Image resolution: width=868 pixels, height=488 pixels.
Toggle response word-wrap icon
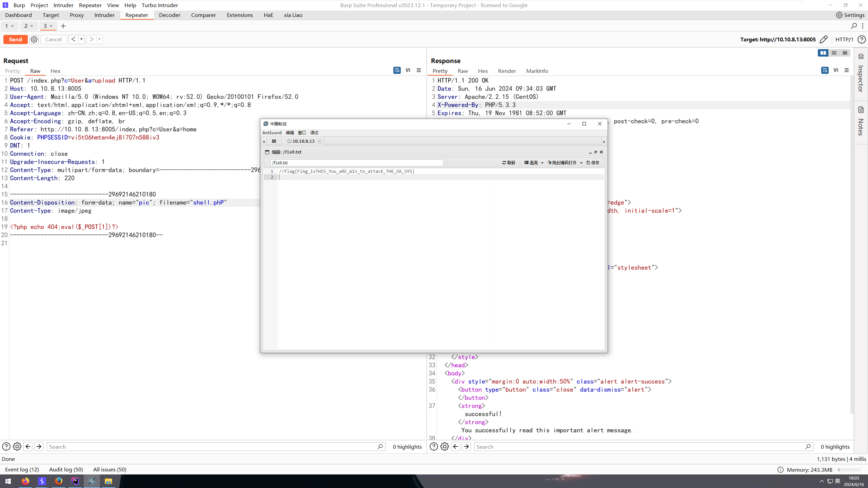point(825,70)
